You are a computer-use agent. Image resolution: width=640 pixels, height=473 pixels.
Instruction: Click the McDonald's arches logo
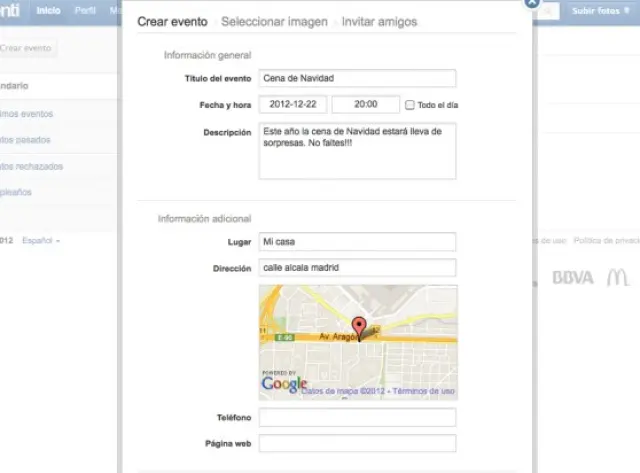[x=617, y=277]
